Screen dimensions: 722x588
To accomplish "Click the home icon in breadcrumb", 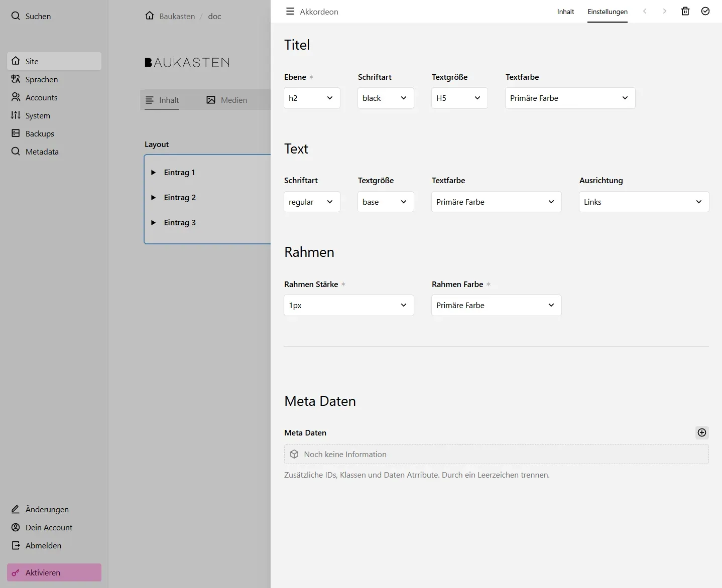I will pyautogui.click(x=150, y=16).
